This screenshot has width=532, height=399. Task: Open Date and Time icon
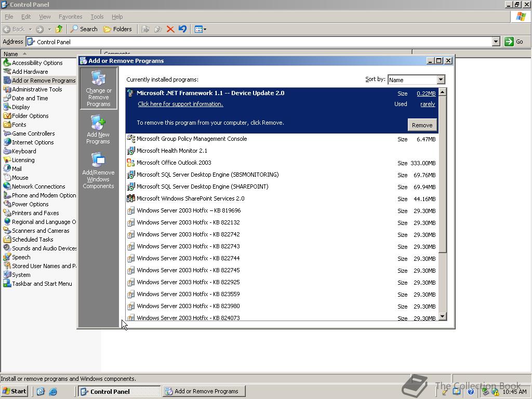click(x=7, y=98)
